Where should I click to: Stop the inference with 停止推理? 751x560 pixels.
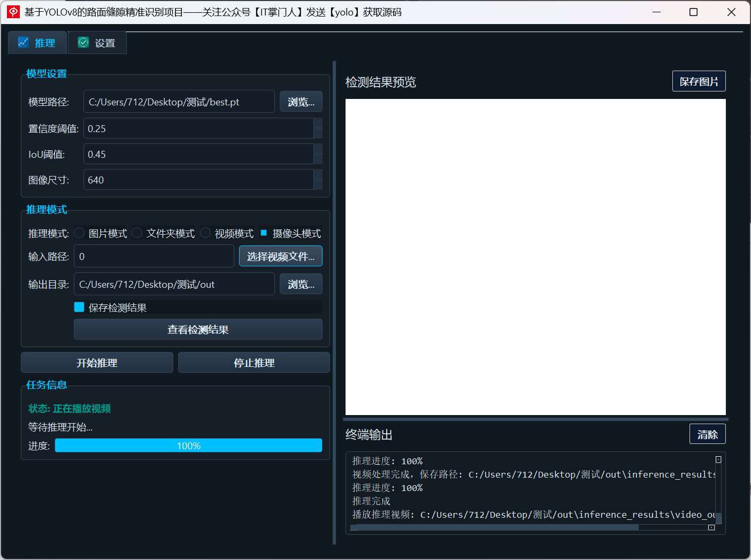(x=254, y=363)
